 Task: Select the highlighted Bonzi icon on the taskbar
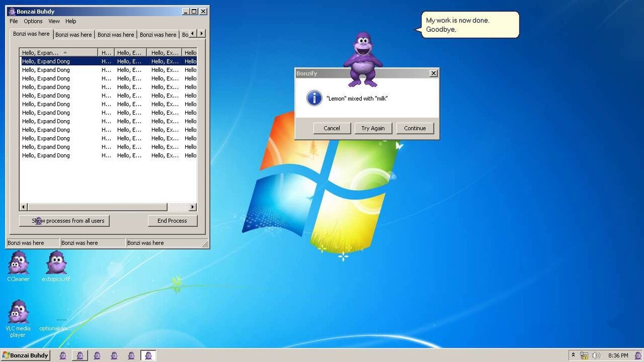click(x=148, y=355)
